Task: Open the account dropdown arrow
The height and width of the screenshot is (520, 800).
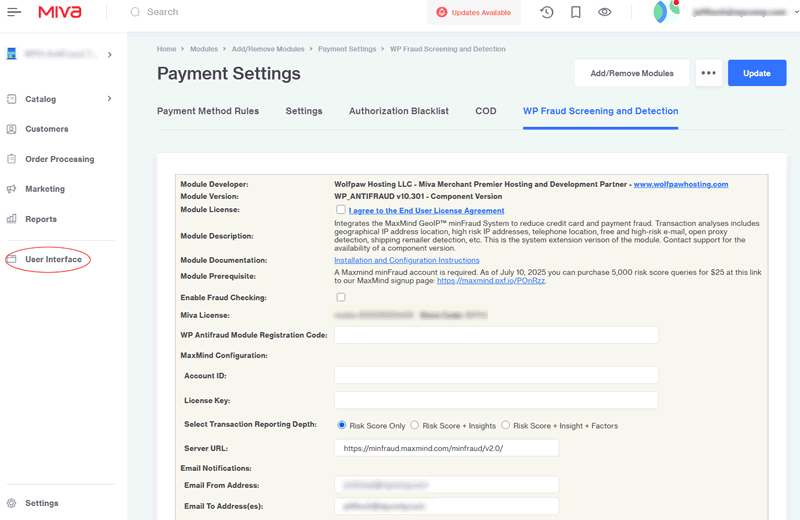Action: click(797, 12)
